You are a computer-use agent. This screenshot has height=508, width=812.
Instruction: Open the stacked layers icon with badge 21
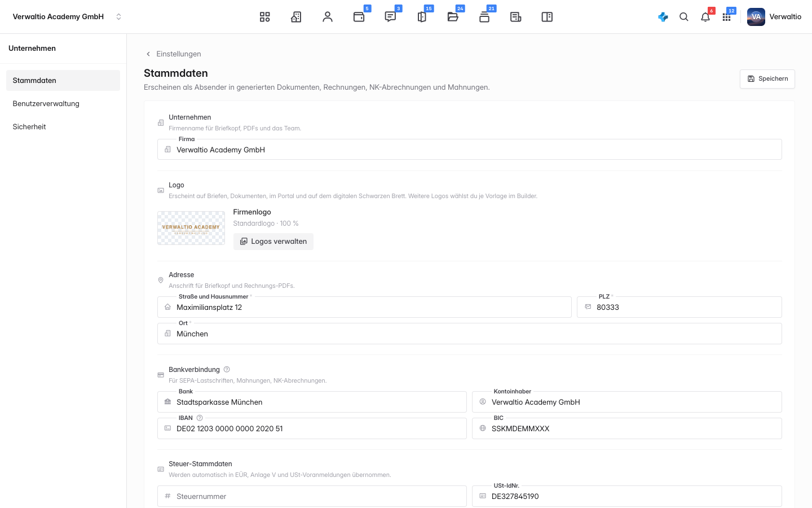pos(484,17)
